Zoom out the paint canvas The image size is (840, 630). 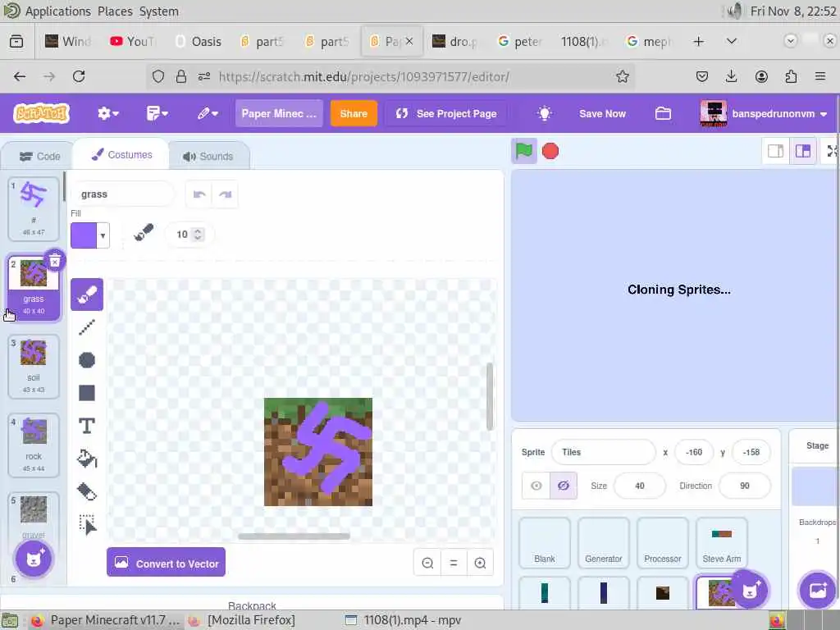pyautogui.click(x=427, y=563)
